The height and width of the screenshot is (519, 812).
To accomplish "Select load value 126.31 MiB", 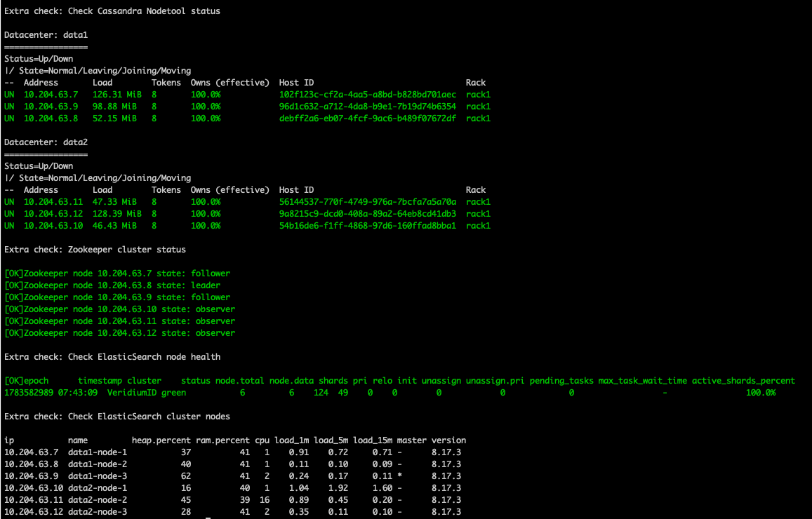I will [117, 95].
